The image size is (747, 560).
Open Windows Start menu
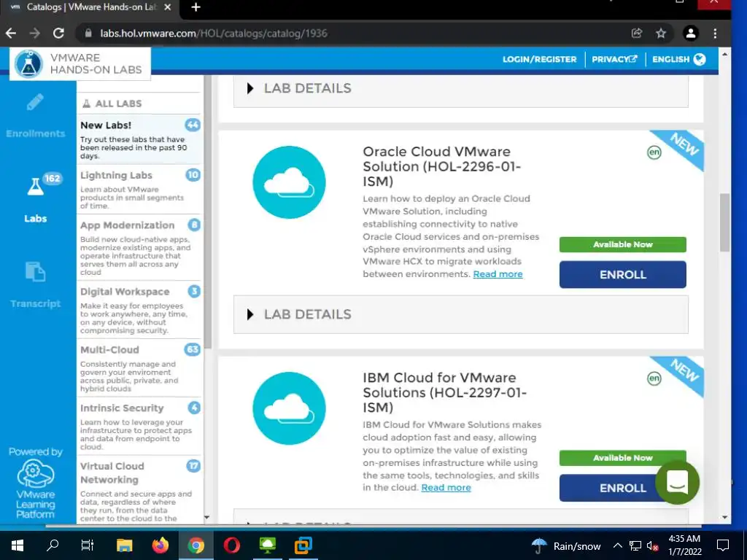click(18, 545)
